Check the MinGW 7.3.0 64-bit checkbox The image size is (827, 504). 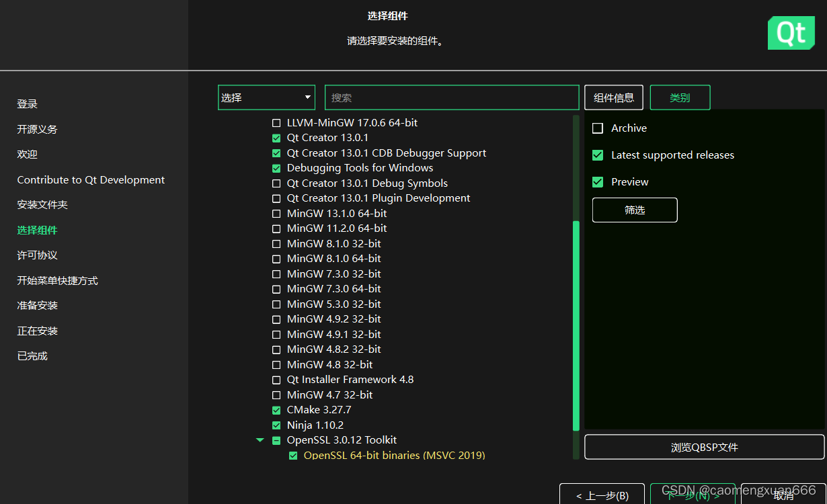click(276, 290)
